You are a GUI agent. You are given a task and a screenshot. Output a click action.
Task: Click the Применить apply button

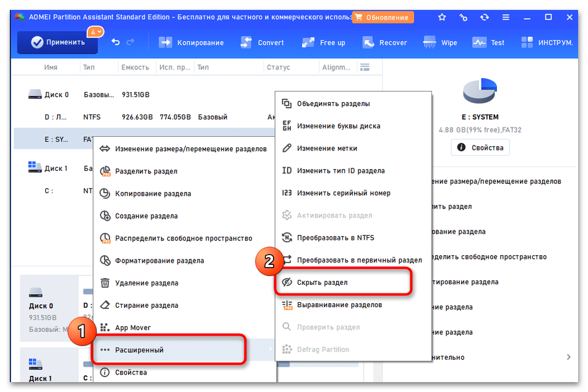coord(58,42)
